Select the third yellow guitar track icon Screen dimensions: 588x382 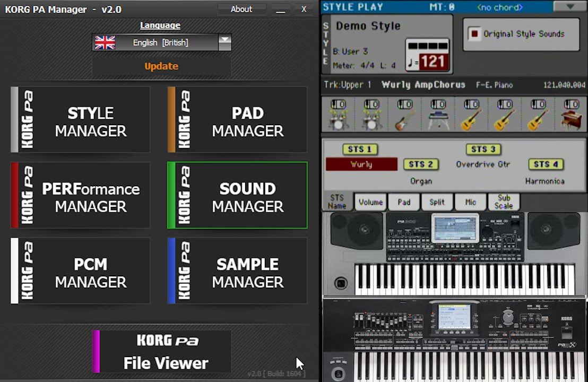538,120
